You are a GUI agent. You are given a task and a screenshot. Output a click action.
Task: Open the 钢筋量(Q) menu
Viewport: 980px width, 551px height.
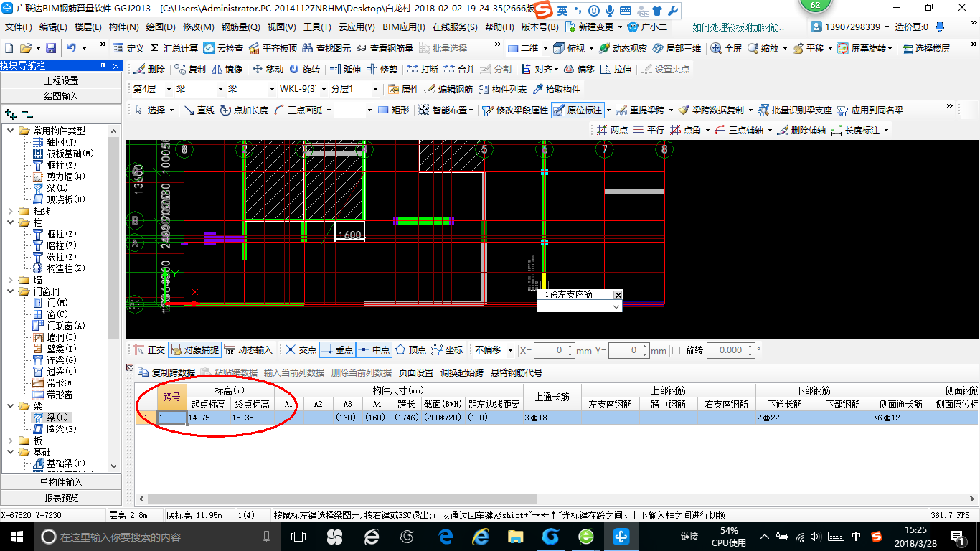click(x=240, y=27)
